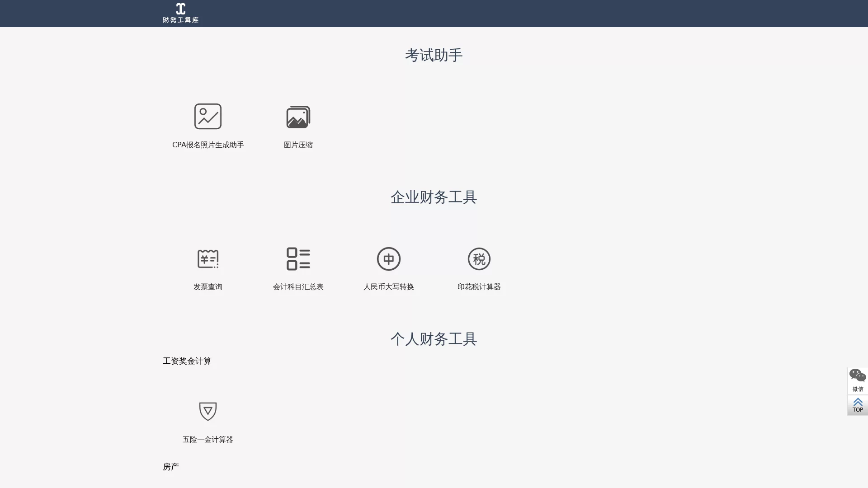Click the 财务工具库 site logo
This screenshot has width=868, height=488.
pos(180,13)
